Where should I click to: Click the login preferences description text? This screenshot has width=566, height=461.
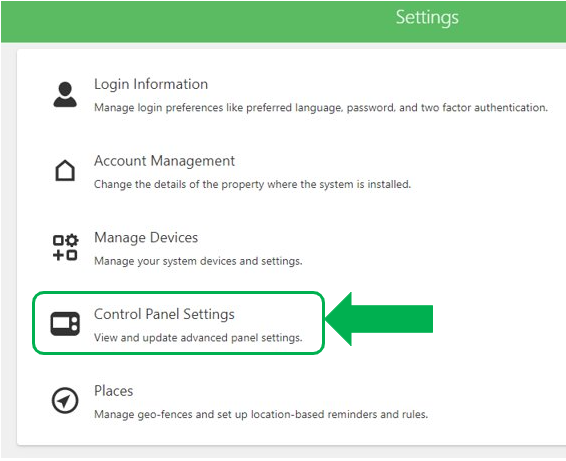coord(321,108)
